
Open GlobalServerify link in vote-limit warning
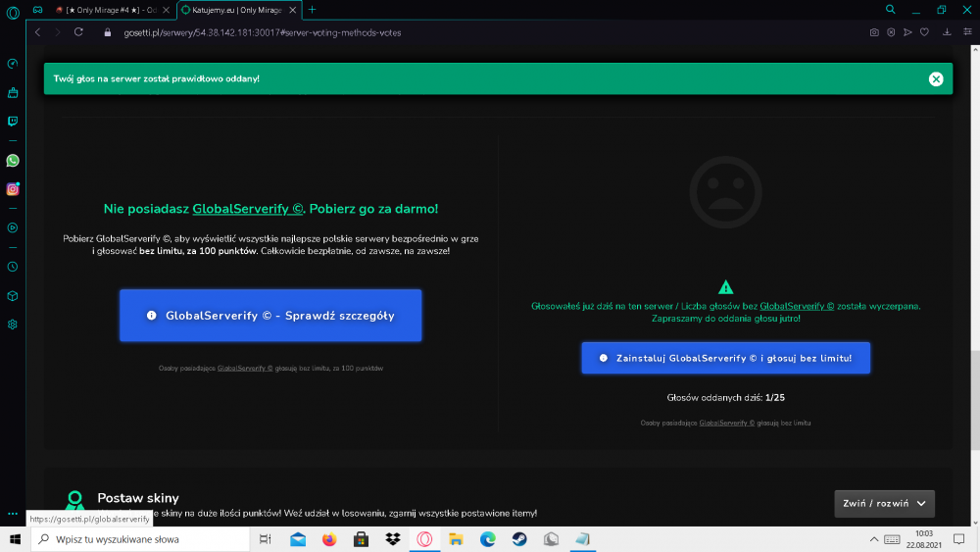click(797, 306)
